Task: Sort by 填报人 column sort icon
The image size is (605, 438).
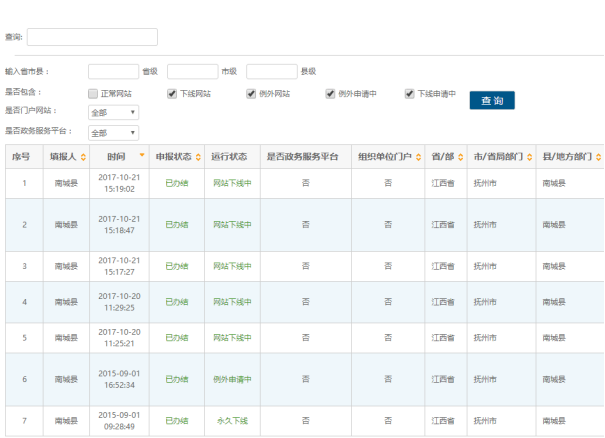Action: point(82,157)
